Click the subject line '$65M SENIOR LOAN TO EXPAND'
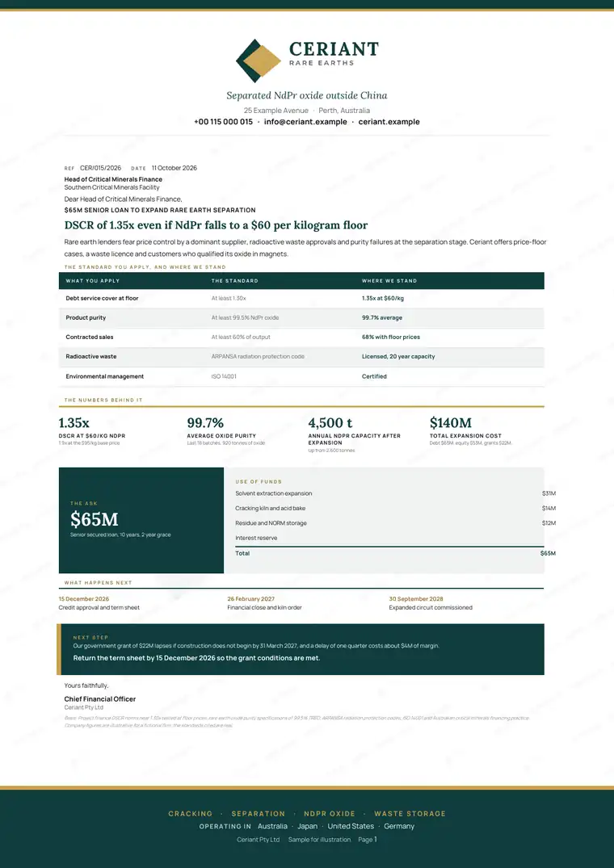 pos(160,211)
